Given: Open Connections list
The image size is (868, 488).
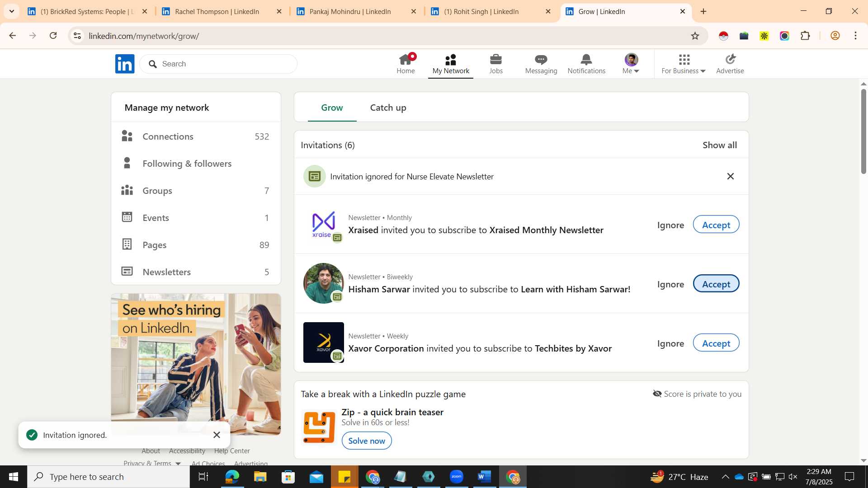Looking at the screenshot, I should coord(196,136).
